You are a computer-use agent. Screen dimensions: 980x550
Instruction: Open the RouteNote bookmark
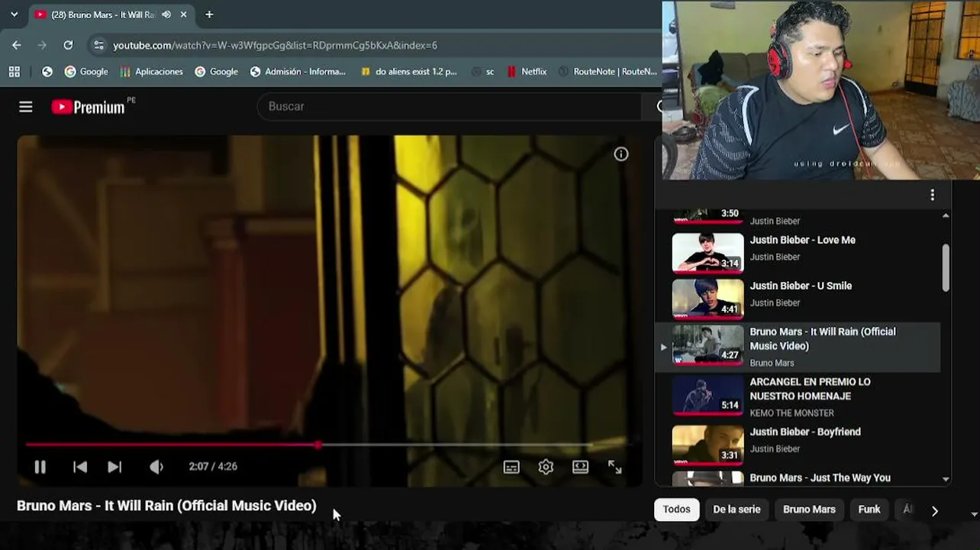[608, 72]
